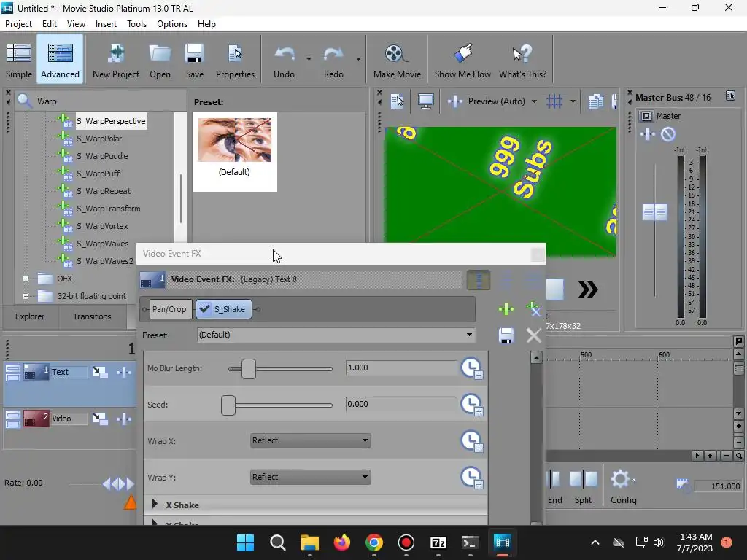
Task: Switch to the Transitions tab
Action: 92,316
